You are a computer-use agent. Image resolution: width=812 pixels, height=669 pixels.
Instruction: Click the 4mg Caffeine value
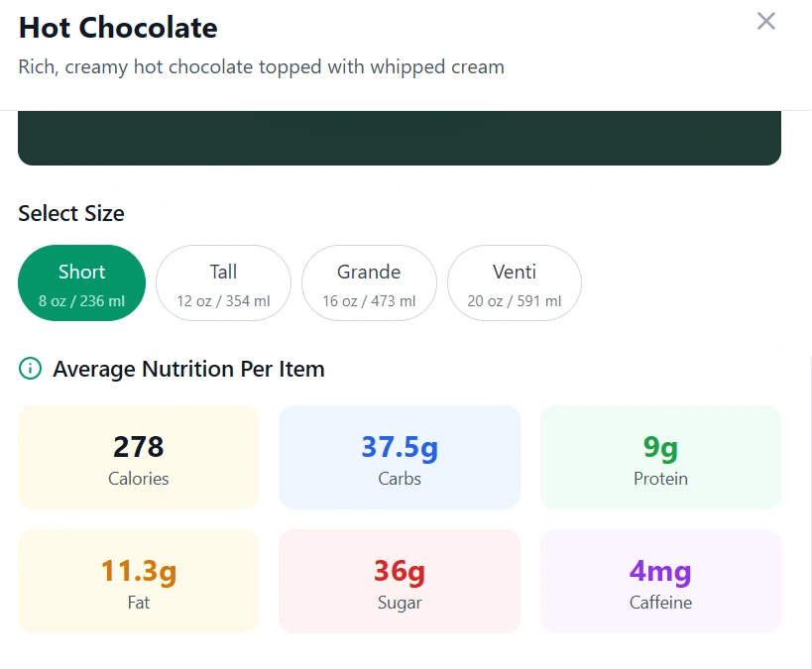click(x=660, y=571)
